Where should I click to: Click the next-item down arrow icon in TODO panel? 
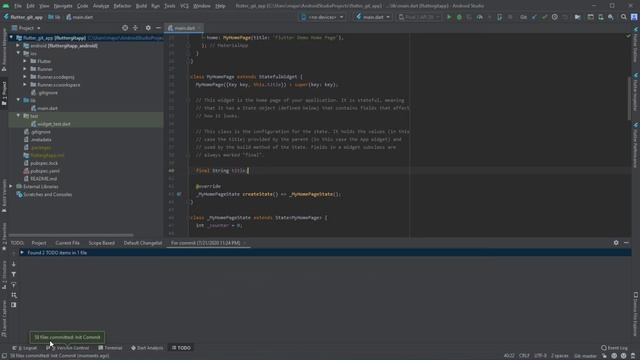pyautogui.click(x=13, y=264)
